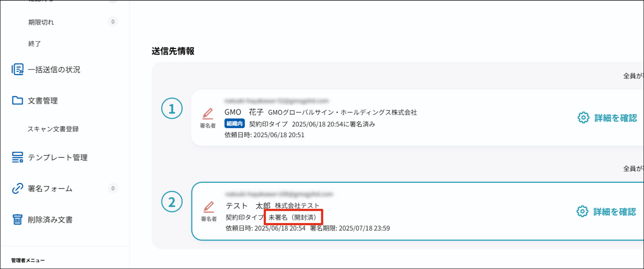Click the circled step number 2

172,202
